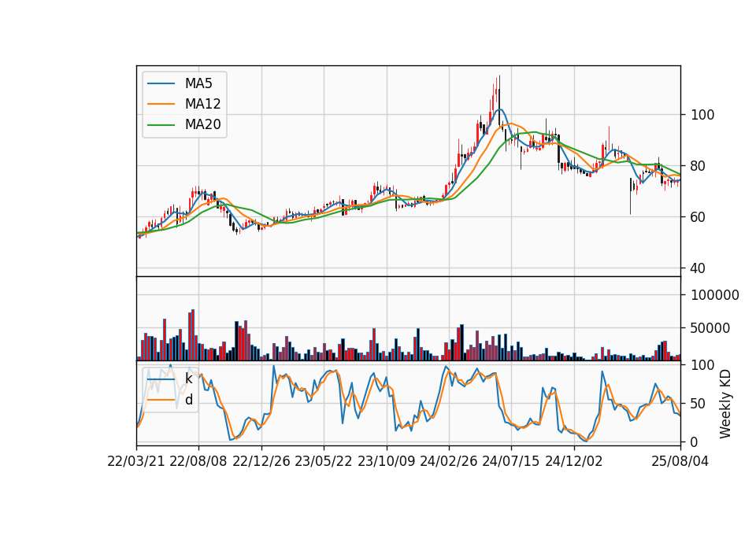The image size is (756, 543).
Task: Click the KD axis value 50
Action: tap(699, 404)
